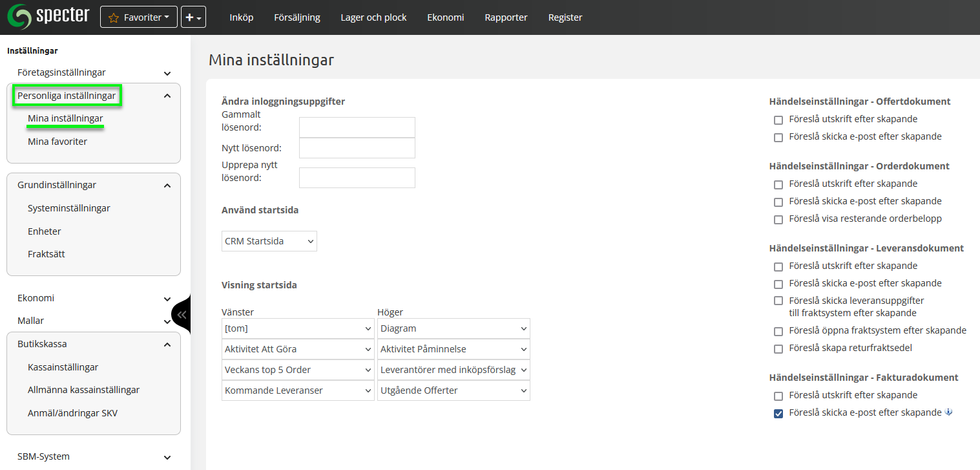Viewport: 980px width, 470px height.
Task: Open the Veckans top 5 Order dropdown
Action: (298, 370)
